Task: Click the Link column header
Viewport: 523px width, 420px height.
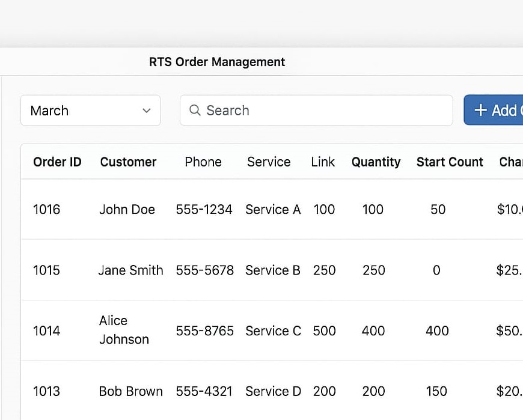Action: (x=323, y=162)
